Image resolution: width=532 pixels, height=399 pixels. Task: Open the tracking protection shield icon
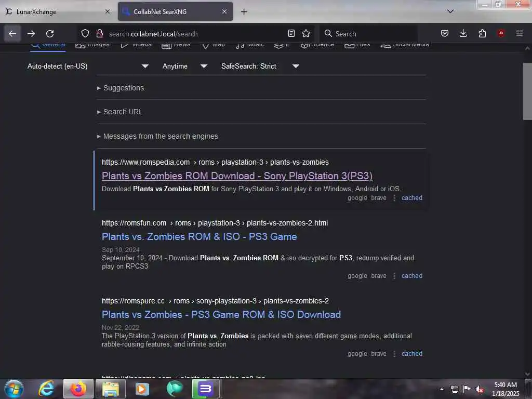(85, 33)
